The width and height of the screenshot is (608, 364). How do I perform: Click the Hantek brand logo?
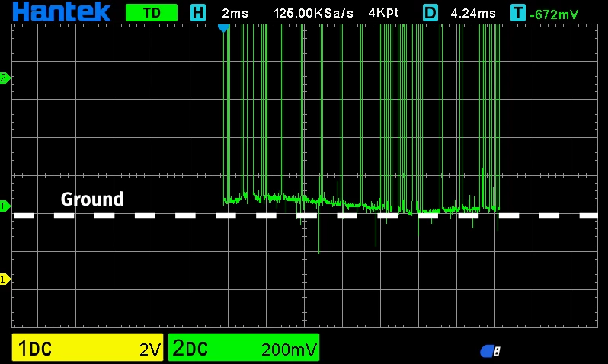click(61, 12)
